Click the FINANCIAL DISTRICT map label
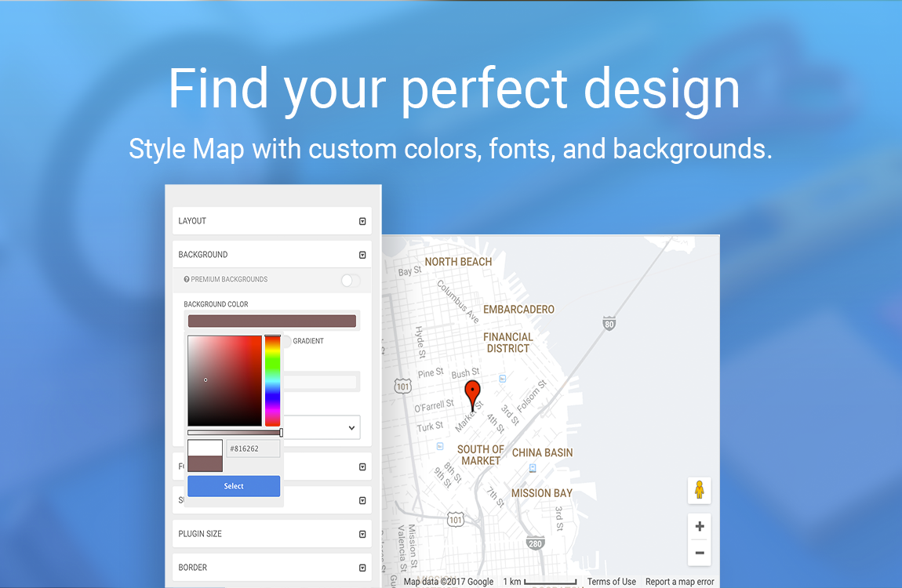The image size is (902, 588). point(508,343)
